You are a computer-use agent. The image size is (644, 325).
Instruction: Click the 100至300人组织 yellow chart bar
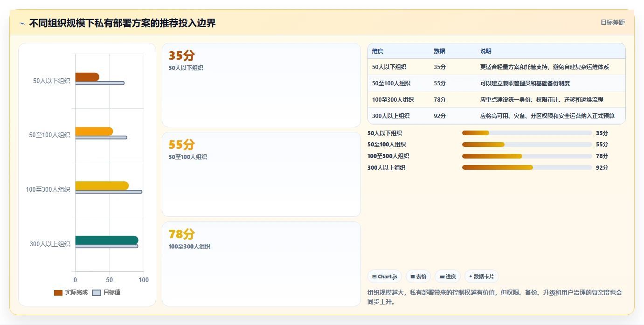(102, 186)
